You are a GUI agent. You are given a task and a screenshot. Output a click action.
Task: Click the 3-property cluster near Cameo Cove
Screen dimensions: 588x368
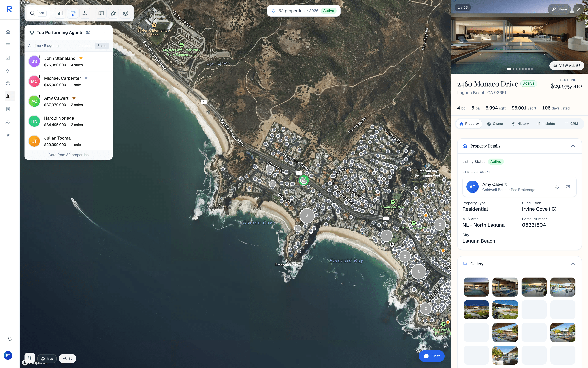pos(307,216)
